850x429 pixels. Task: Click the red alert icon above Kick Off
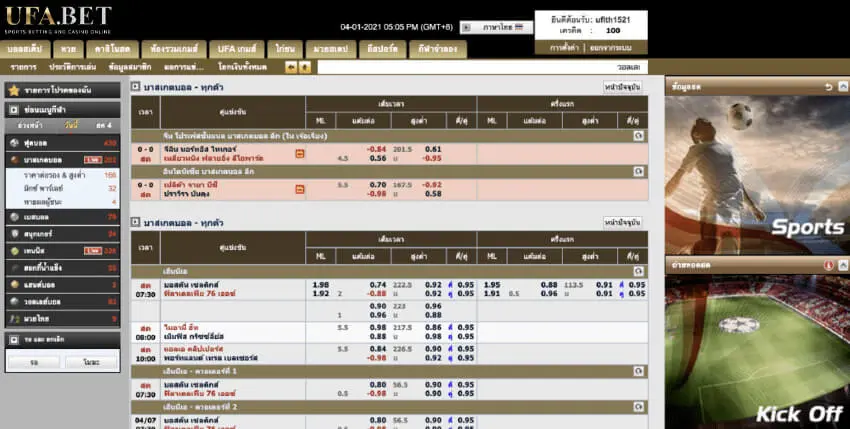(x=829, y=265)
